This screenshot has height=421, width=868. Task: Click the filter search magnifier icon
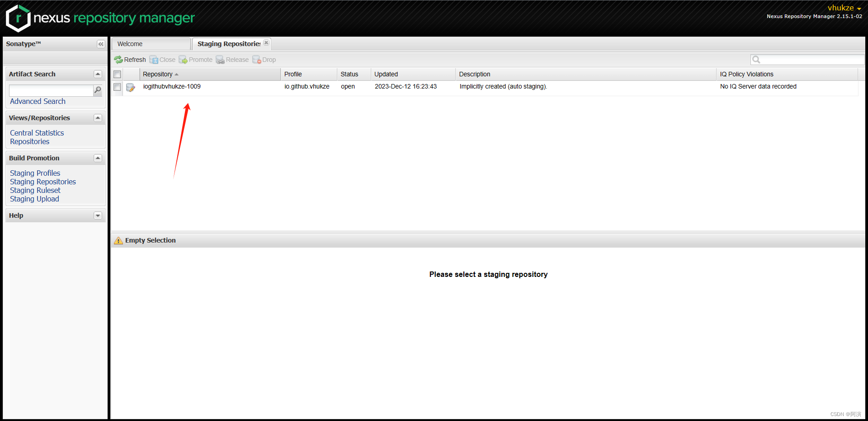756,60
